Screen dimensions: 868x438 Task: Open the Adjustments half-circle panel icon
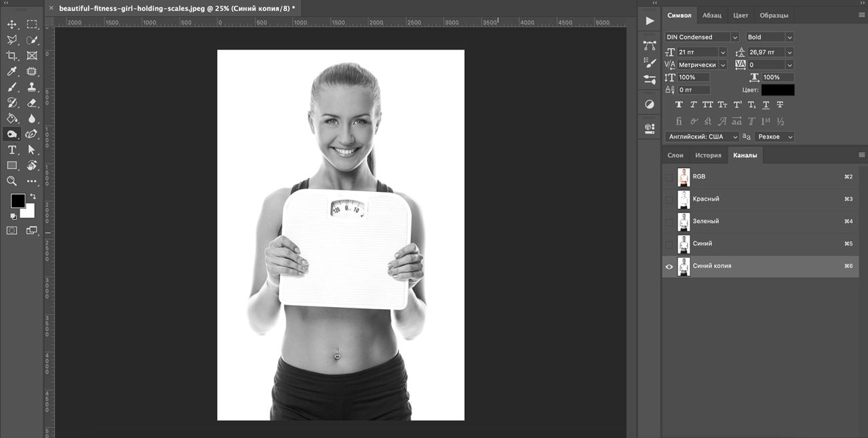click(x=650, y=104)
